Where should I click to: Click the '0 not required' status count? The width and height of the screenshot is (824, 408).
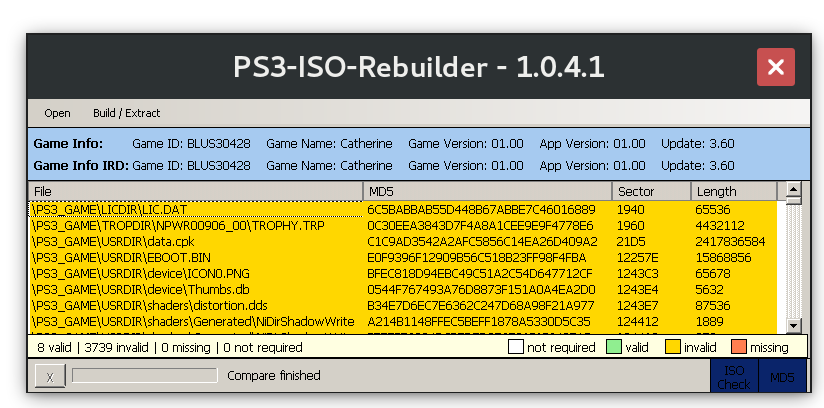[x=263, y=348]
